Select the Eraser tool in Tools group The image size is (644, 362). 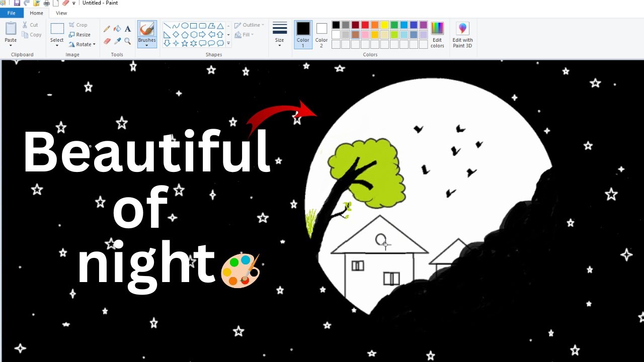pyautogui.click(x=107, y=41)
